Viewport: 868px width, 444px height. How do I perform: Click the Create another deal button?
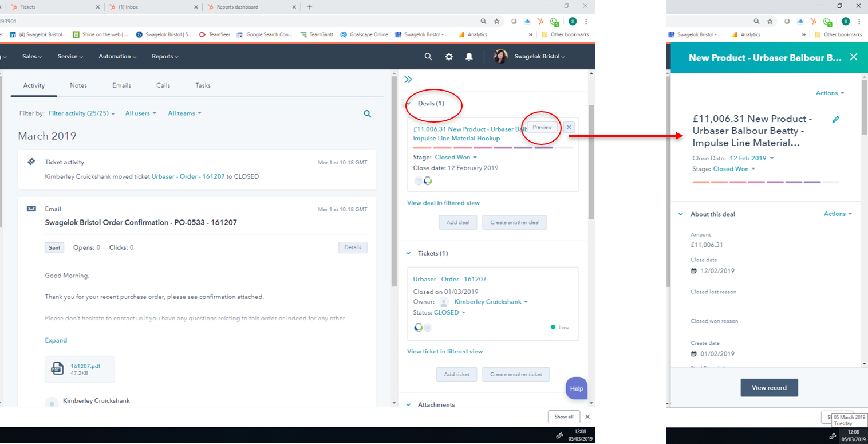pos(515,222)
